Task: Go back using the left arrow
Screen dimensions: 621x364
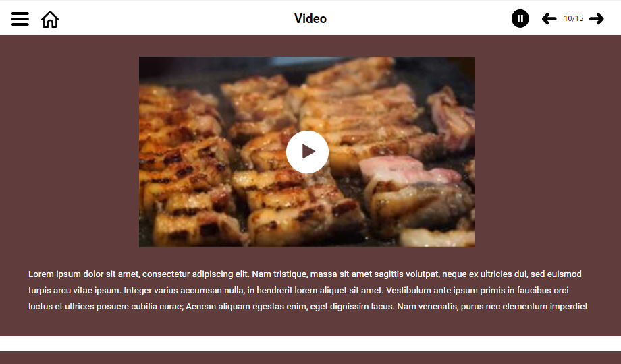Action: pos(549,19)
